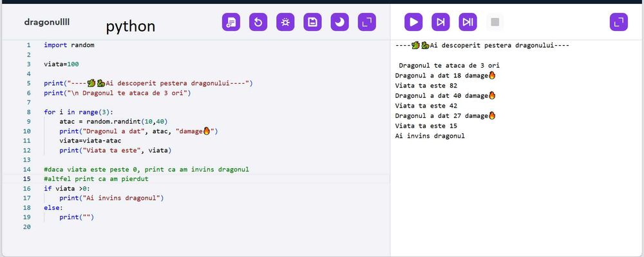Click the output header 'Ai descoperit pestera dragonului'
Viewport: 644px width, 257px height.
coord(482,45)
